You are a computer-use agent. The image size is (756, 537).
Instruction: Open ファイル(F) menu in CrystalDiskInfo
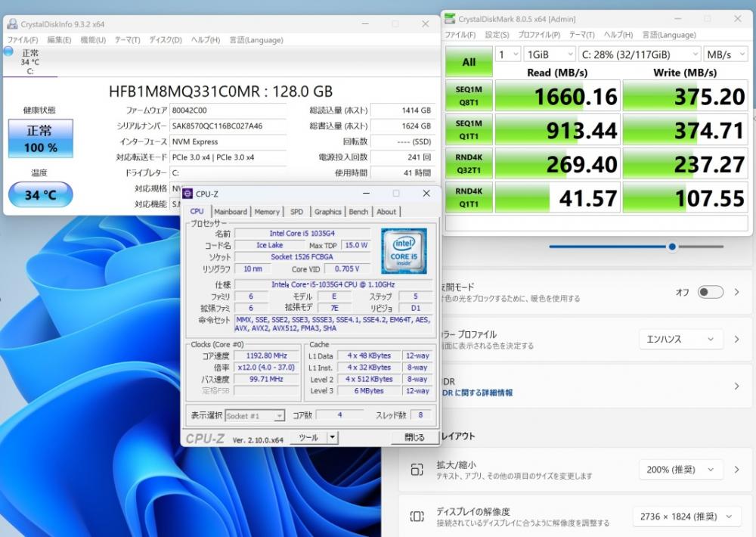coord(22,39)
